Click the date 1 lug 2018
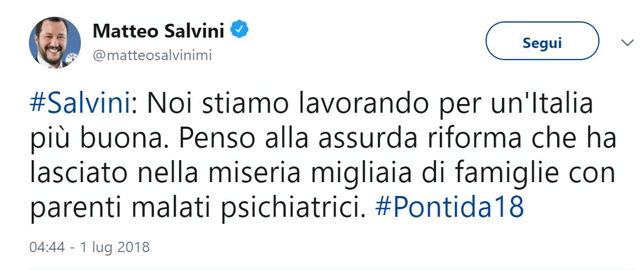Image resolution: width=644 pixels, height=270 pixels. (x=113, y=247)
